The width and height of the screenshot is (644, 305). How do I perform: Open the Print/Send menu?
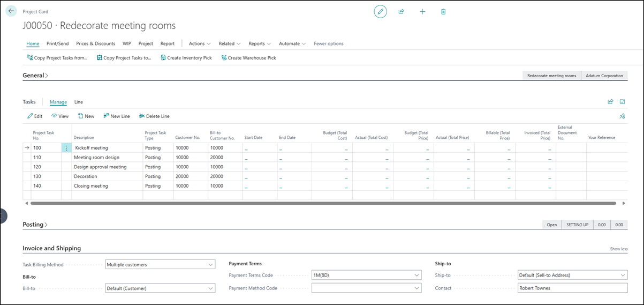pos(57,43)
